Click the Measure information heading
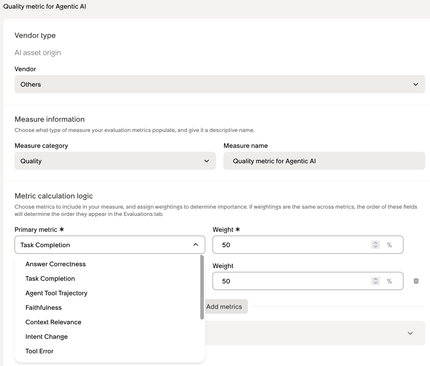Viewport: 430px width, 366px height. pyautogui.click(x=50, y=119)
